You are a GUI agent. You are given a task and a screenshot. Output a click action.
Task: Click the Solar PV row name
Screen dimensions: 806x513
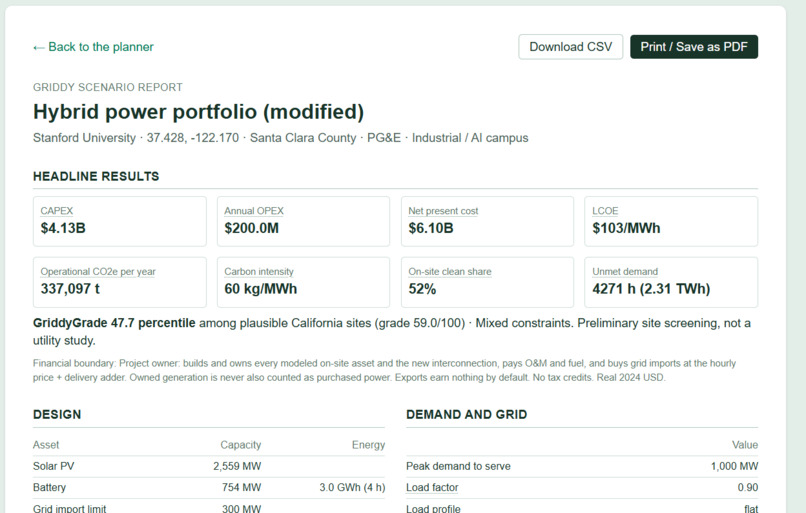(53, 466)
